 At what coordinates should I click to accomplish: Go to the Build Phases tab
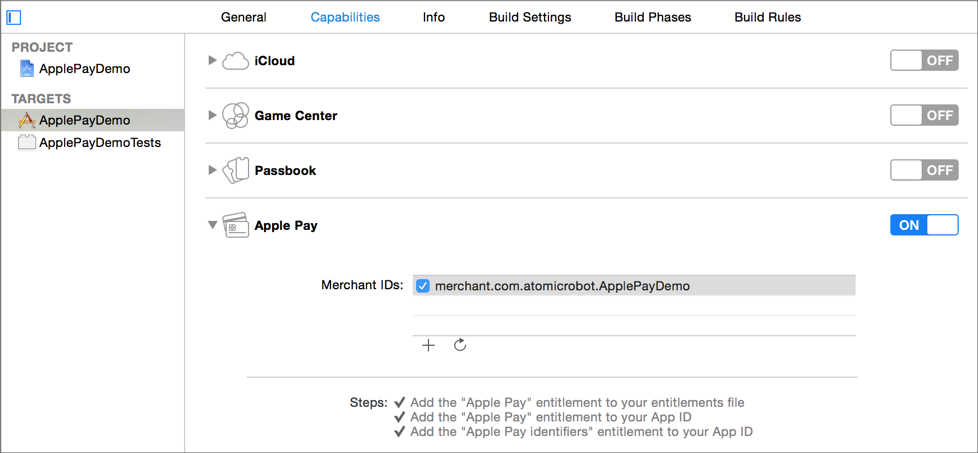click(x=652, y=17)
